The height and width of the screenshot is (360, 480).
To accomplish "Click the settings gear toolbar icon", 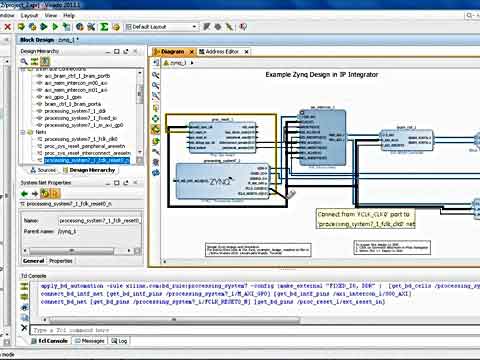I will pyautogui.click(x=218, y=27).
